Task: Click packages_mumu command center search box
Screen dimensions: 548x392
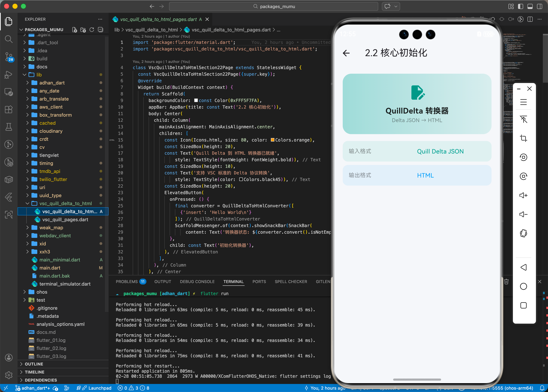Action: pyautogui.click(x=273, y=6)
